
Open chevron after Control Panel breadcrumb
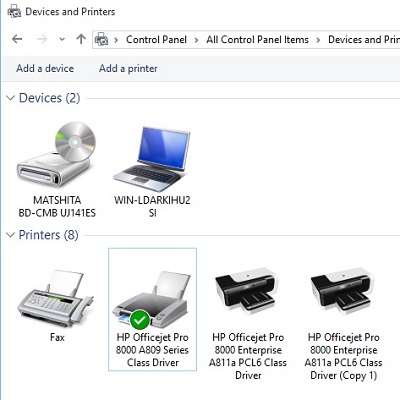[196, 40]
